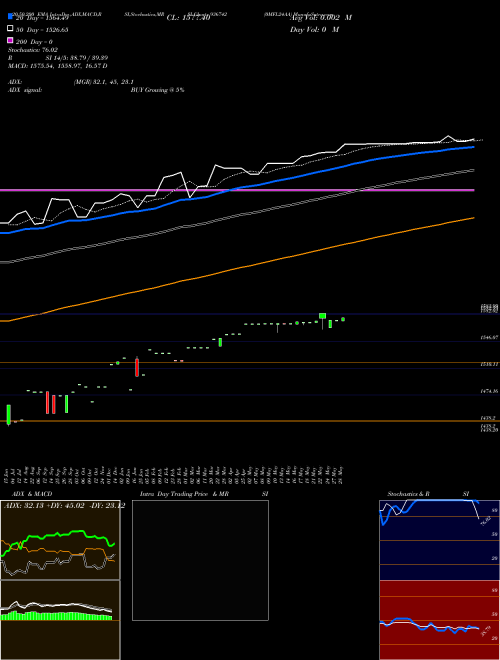Click the 'SI 14/3: 38.79 / 39.89' value

[x=77, y=58]
